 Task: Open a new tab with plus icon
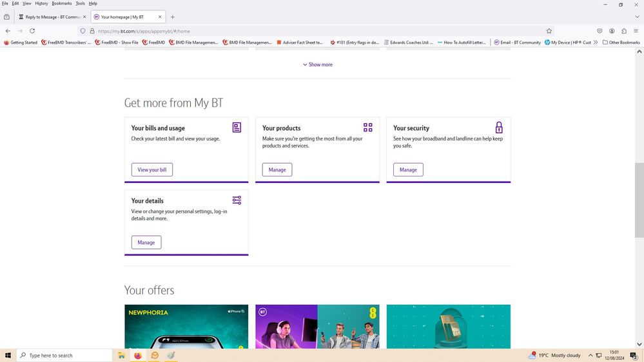tap(172, 17)
